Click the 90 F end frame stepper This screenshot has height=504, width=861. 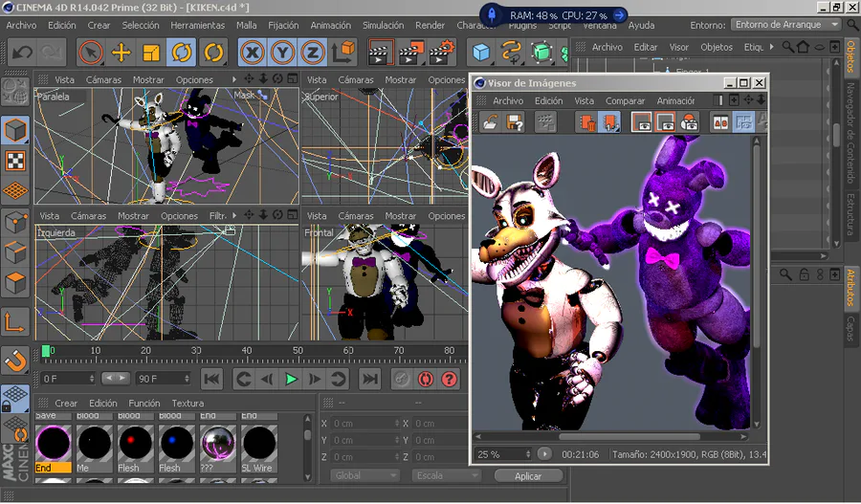pos(187,379)
